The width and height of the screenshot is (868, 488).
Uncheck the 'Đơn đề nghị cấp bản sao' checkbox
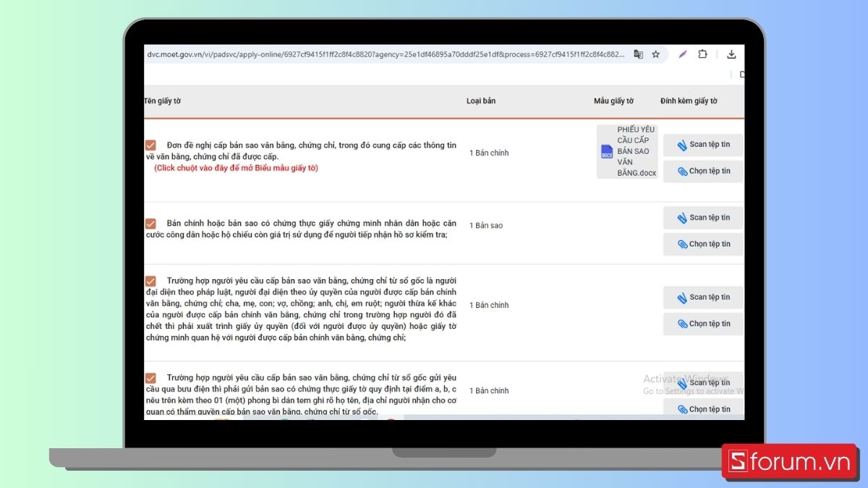pyautogui.click(x=150, y=145)
